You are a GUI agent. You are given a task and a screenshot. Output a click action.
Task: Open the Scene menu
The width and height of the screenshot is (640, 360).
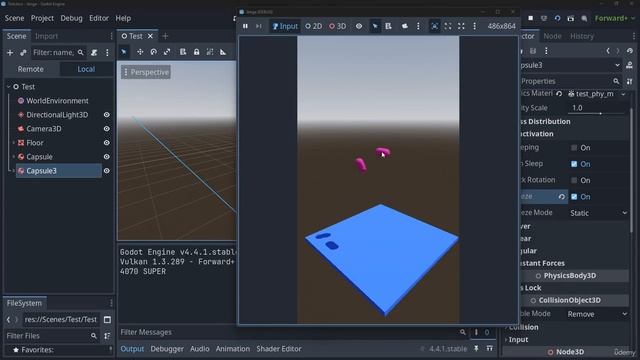14,18
